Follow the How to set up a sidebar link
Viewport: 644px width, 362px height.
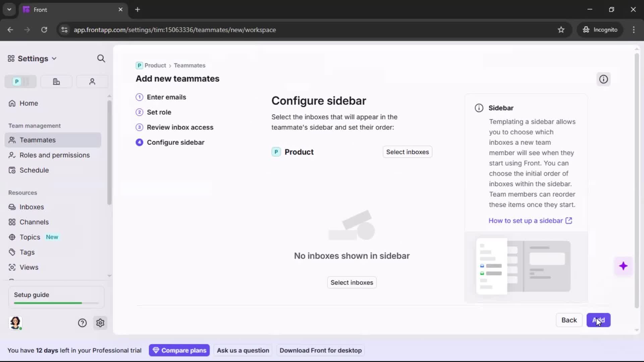click(x=526, y=221)
